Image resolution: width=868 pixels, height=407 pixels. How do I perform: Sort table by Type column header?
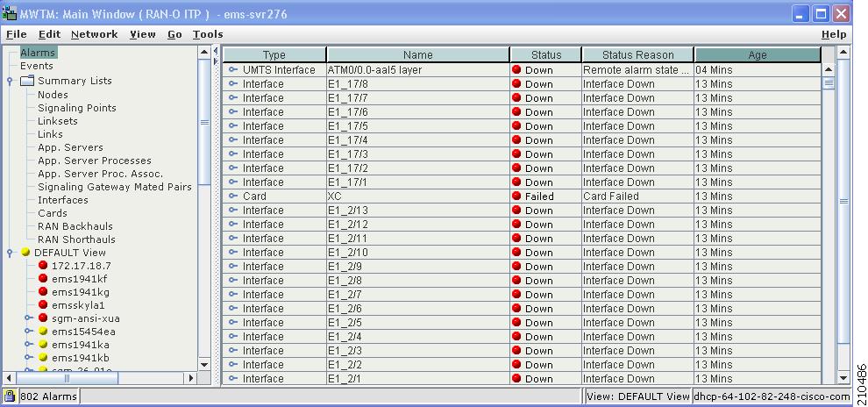pos(274,54)
